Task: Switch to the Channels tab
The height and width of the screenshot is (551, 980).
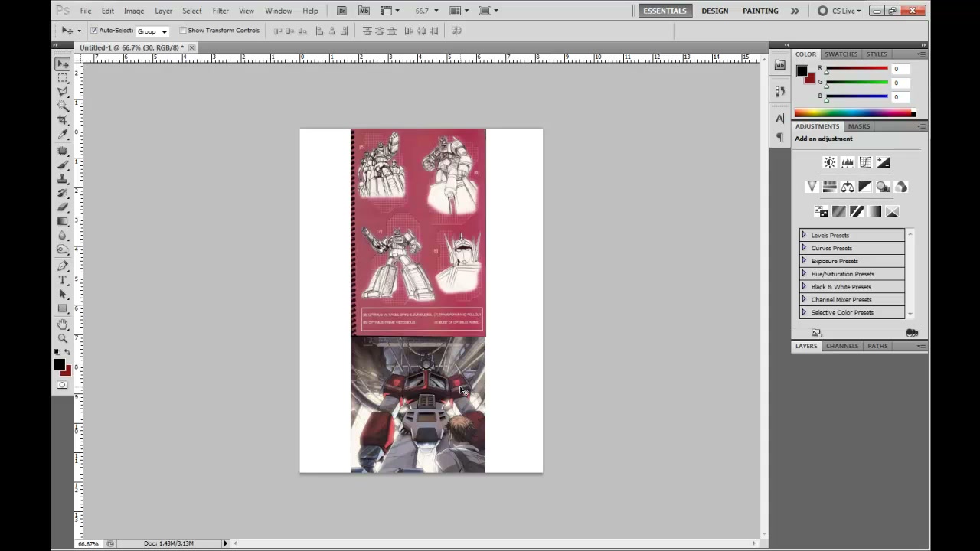Action: click(842, 346)
